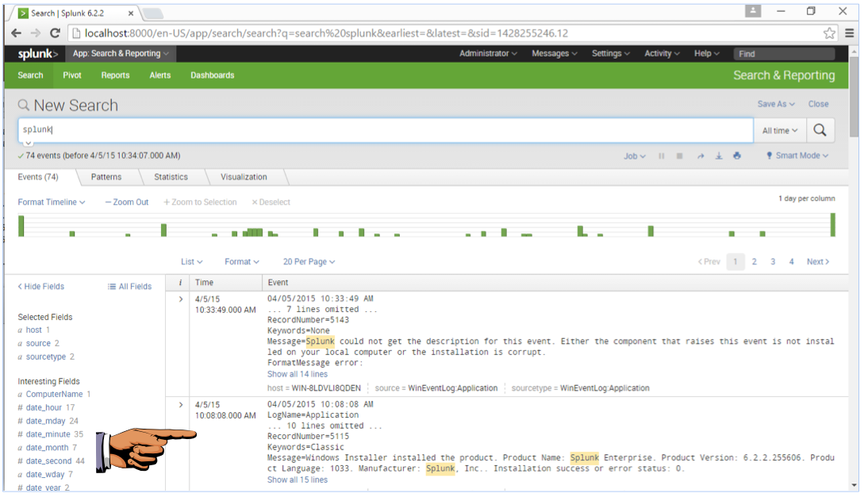The width and height of the screenshot is (868, 497).
Task: Open the All time range picker
Action: (780, 131)
